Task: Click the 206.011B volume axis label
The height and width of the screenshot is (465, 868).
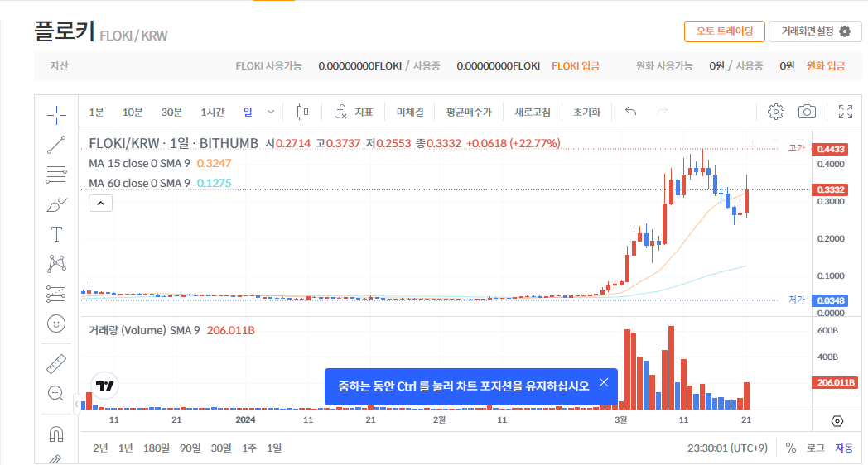Action: [x=836, y=382]
